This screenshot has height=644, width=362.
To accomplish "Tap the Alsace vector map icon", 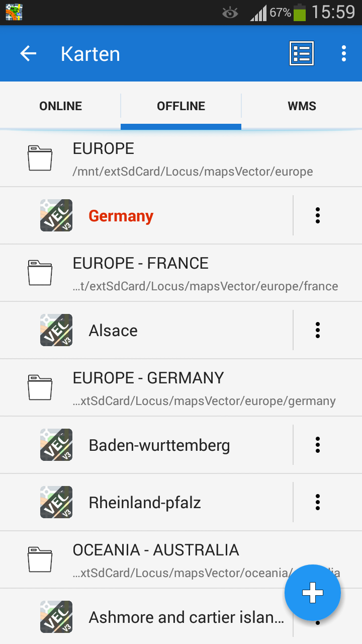I will click(56, 330).
